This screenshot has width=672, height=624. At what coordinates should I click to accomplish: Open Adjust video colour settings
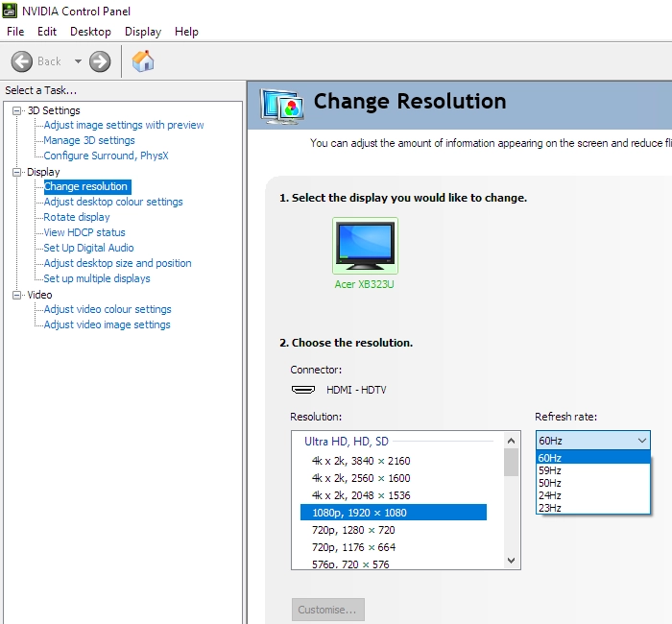coord(108,309)
